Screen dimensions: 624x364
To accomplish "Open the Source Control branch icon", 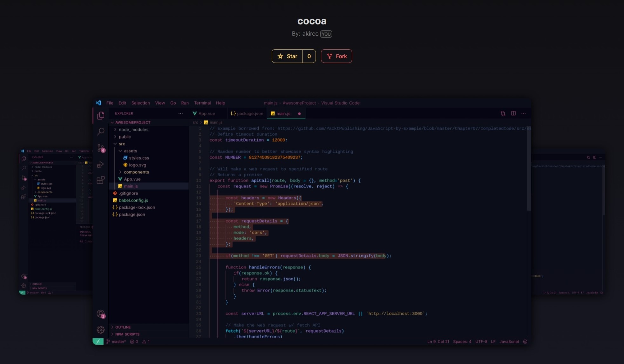I will [101, 148].
